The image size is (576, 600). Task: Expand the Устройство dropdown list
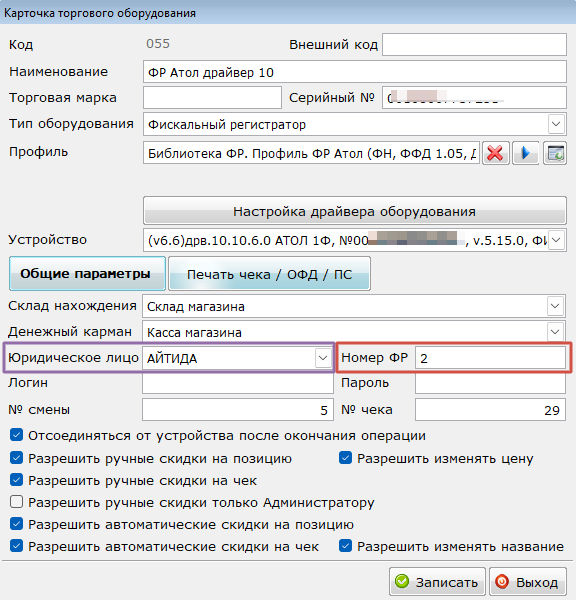click(556, 240)
